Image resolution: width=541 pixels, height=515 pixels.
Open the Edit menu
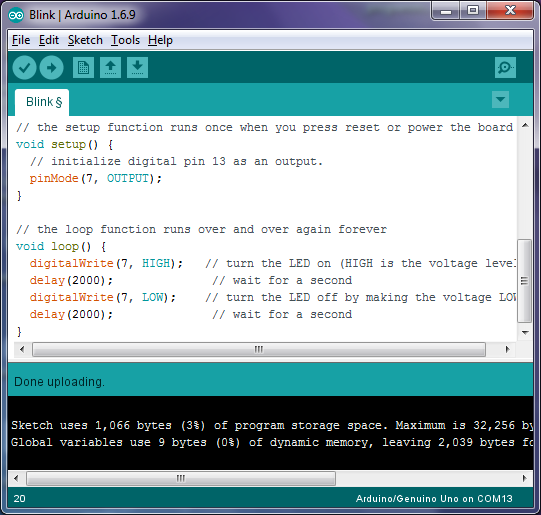49,40
